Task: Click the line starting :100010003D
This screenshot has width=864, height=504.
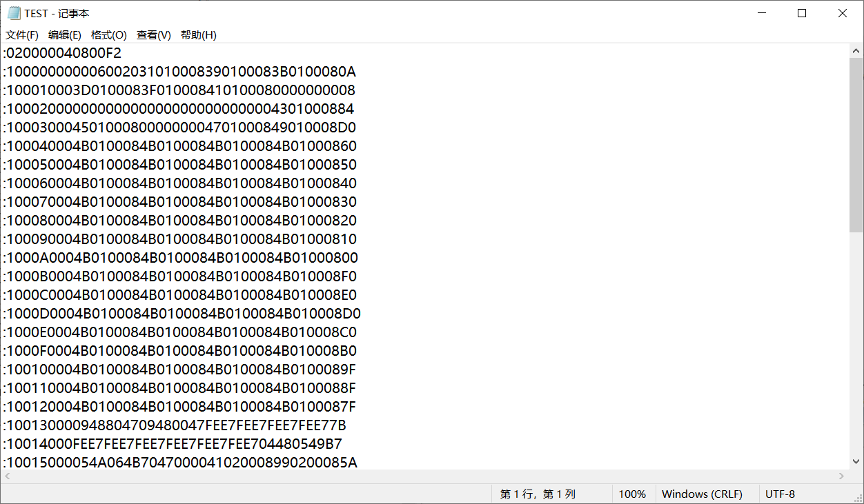Action: 179,90
